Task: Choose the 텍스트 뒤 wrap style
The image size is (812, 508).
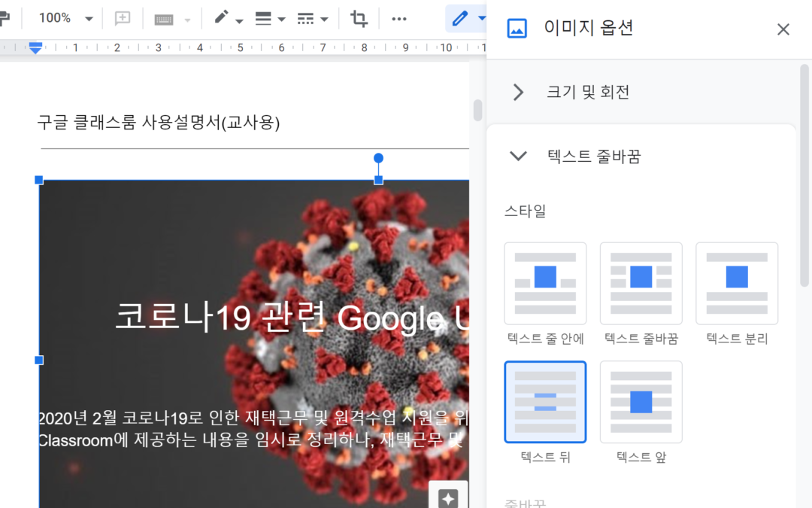Action: click(x=545, y=402)
